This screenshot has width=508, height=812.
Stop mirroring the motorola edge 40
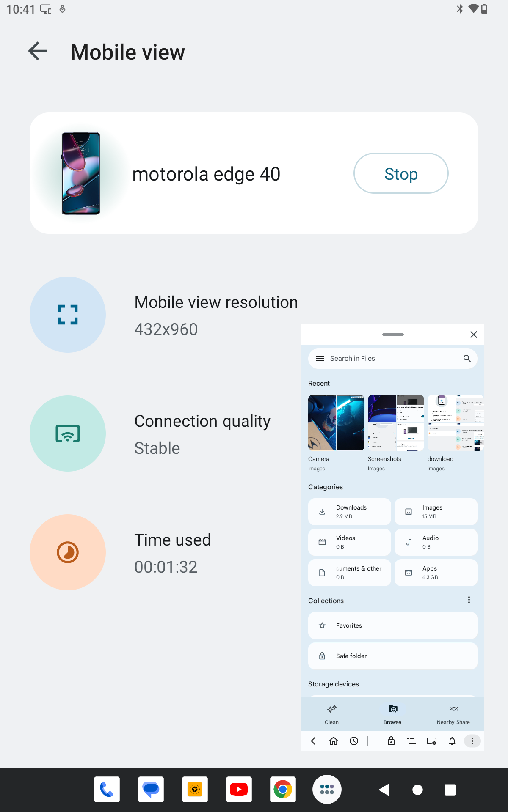pos(401,173)
